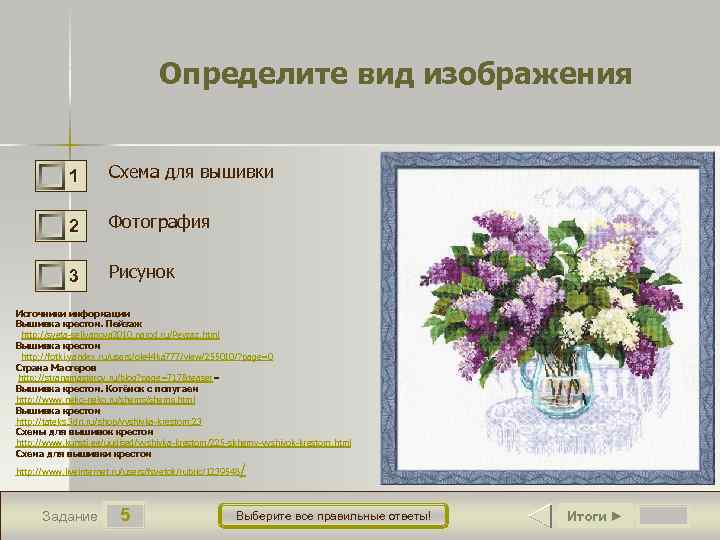Click the 'Источники информации' heading
This screenshot has width=720, height=540.
pos(73,314)
